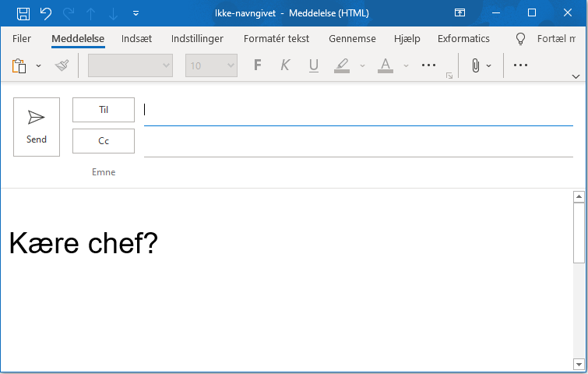Toggle italic formatting (K)

[x=285, y=66]
